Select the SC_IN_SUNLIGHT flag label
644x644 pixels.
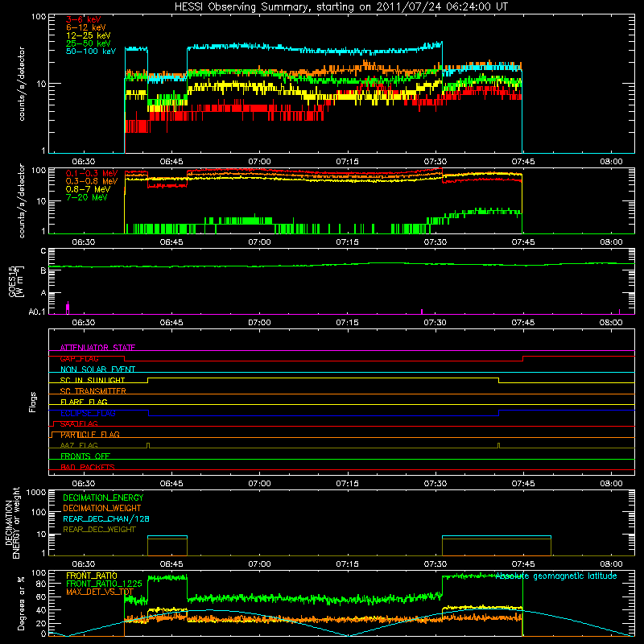pos(93,380)
